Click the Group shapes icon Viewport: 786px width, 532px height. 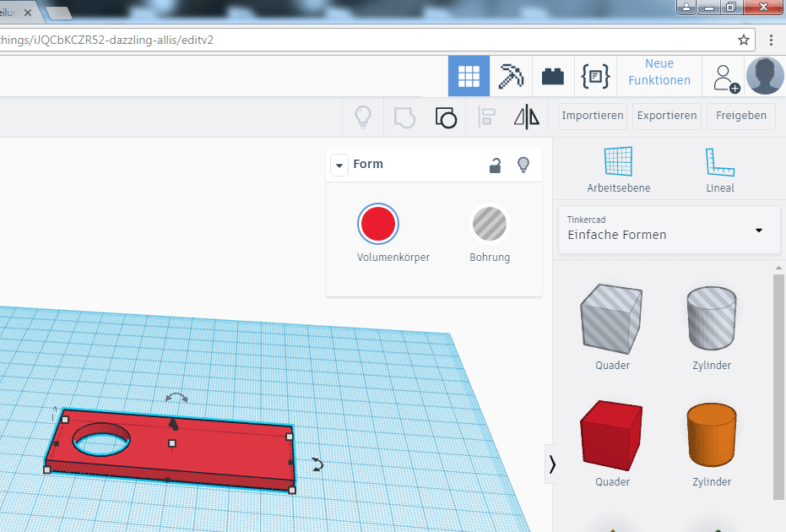click(x=404, y=118)
